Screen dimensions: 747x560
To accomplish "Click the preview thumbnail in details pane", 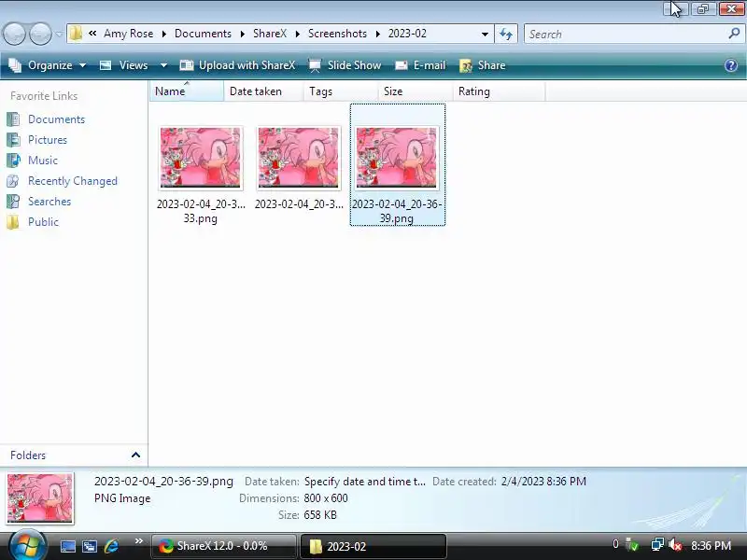I will click(40, 497).
